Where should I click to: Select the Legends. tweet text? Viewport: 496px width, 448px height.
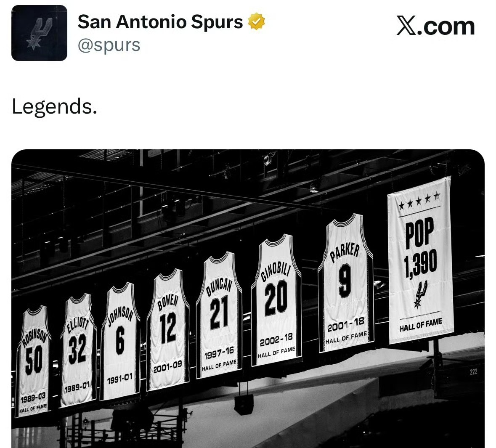click(x=54, y=106)
